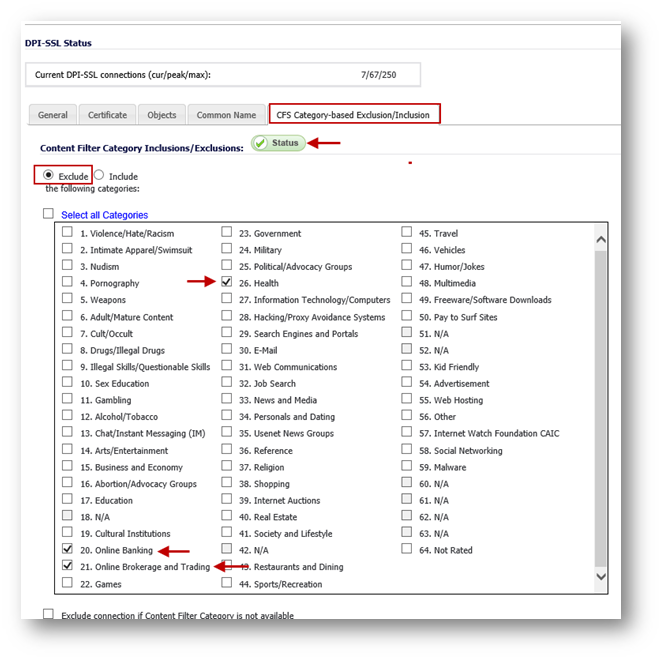This screenshot has width=663, height=661.
Task: Click the scroll down arrow of category list
Action: 600,577
